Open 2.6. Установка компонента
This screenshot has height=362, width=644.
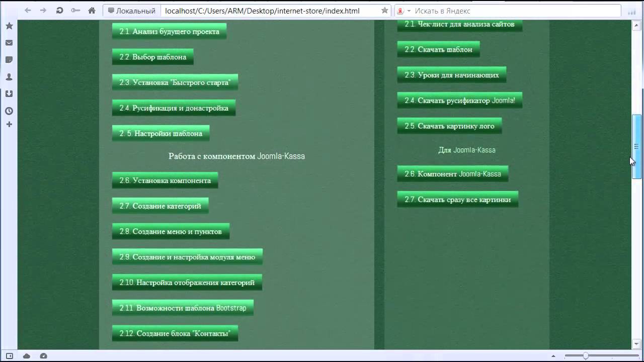[x=165, y=180]
